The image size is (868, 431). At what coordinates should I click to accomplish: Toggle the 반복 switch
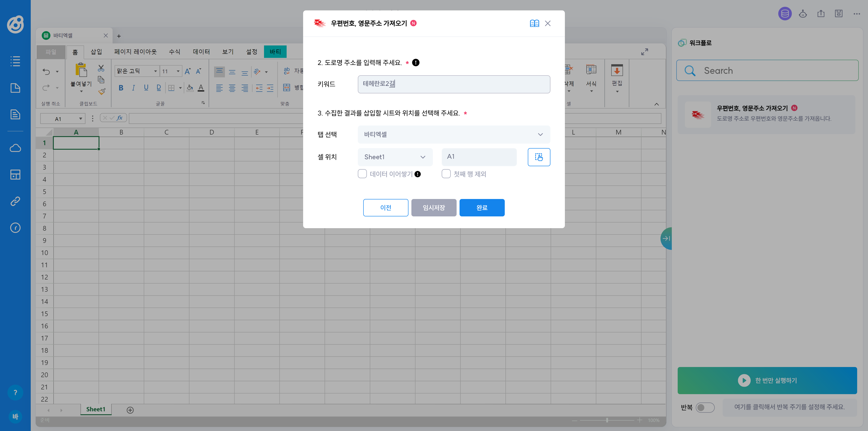click(705, 407)
